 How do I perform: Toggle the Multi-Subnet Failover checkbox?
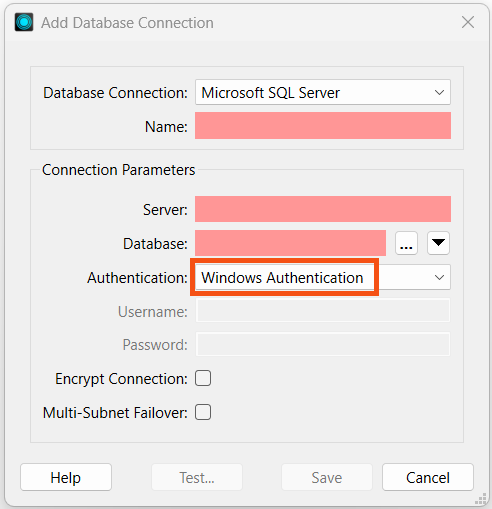203,412
